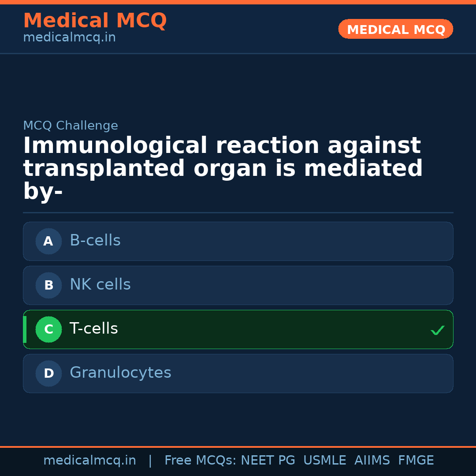The image size is (476, 476).
Task: Click the question text about transplanted organ
Action: click(x=223, y=168)
